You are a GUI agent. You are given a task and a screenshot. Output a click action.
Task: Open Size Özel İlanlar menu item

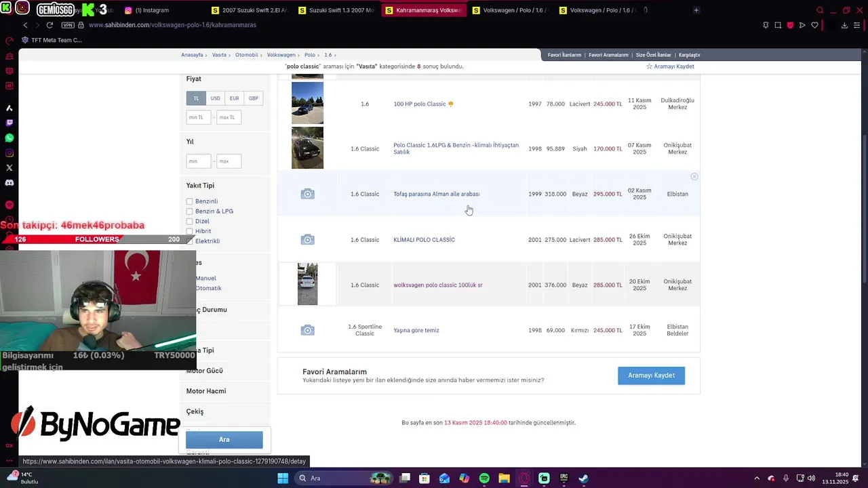pyautogui.click(x=653, y=55)
